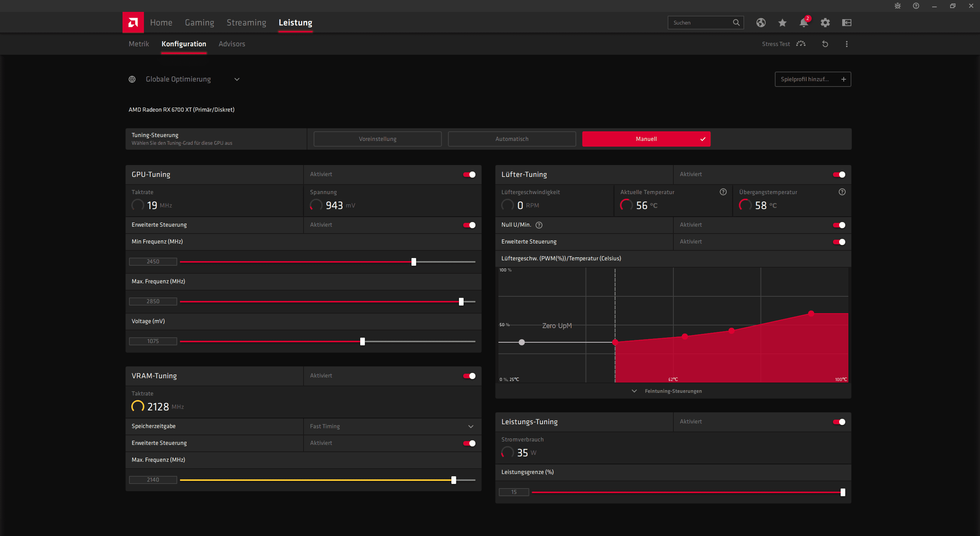The height and width of the screenshot is (536, 980).
Task: Click the Voltage (mV) slider handle
Action: (362, 342)
